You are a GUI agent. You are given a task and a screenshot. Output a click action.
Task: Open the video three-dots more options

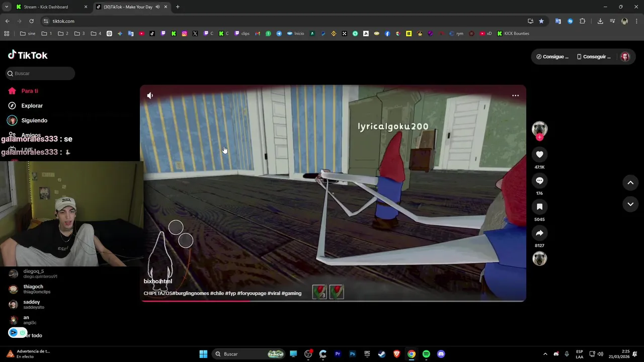point(515,96)
